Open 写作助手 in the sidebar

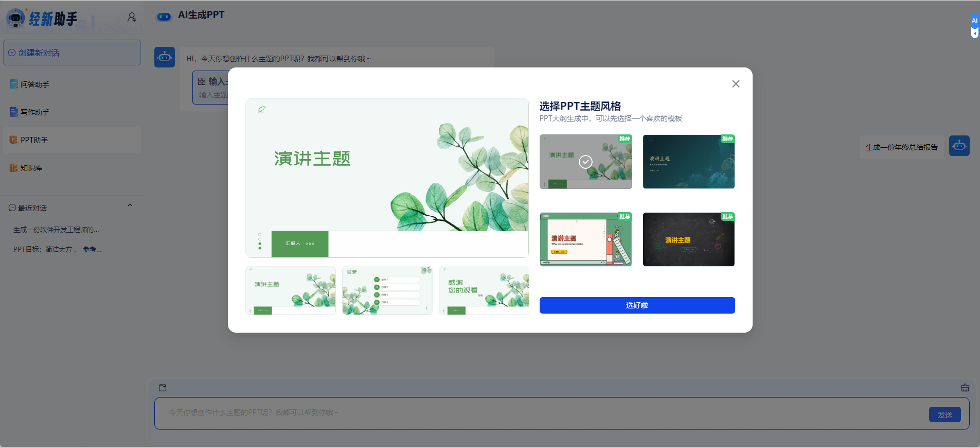(72, 112)
